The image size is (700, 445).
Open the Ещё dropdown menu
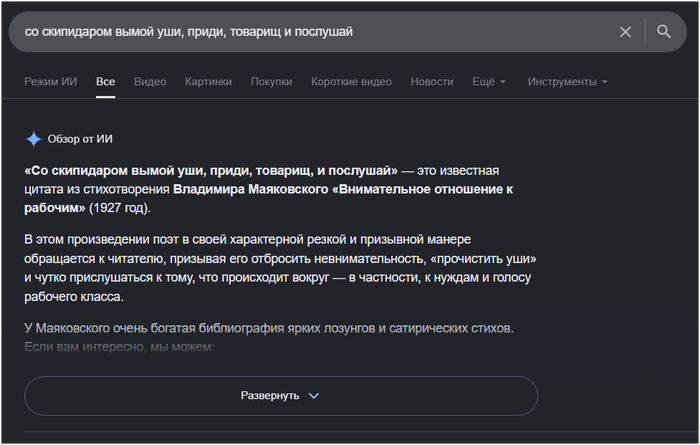click(488, 82)
